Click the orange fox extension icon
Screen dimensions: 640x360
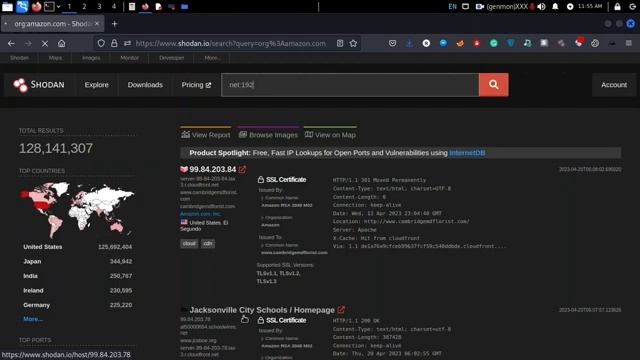point(460,43)
